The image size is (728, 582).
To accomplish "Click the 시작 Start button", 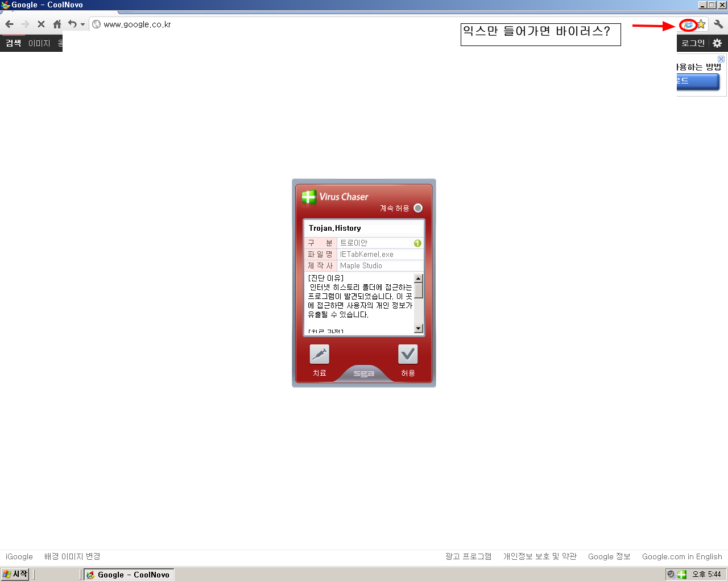I will point(15,575).
